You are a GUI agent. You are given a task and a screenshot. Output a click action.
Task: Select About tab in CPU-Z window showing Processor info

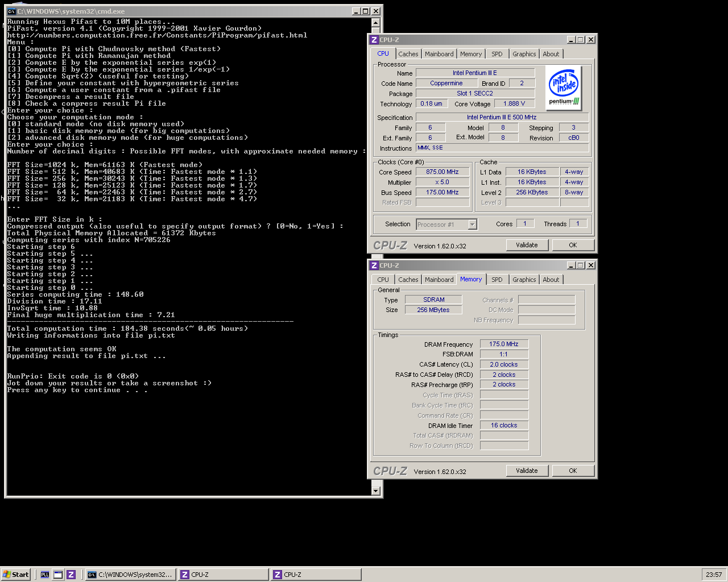point(551,54)
